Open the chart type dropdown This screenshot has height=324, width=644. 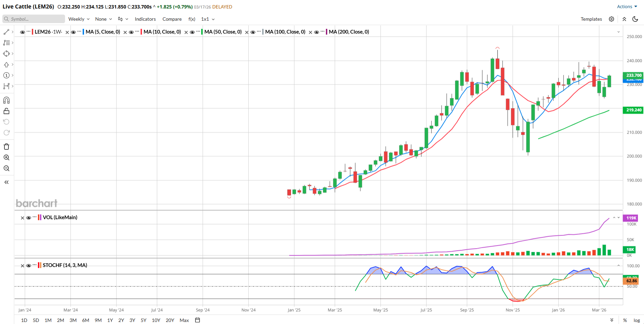tap(123, 19)
